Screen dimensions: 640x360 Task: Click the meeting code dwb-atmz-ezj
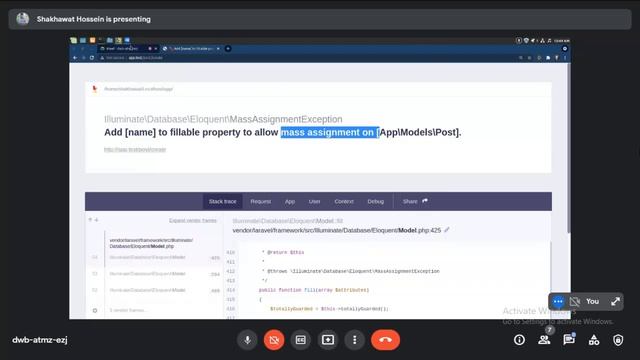40,340
